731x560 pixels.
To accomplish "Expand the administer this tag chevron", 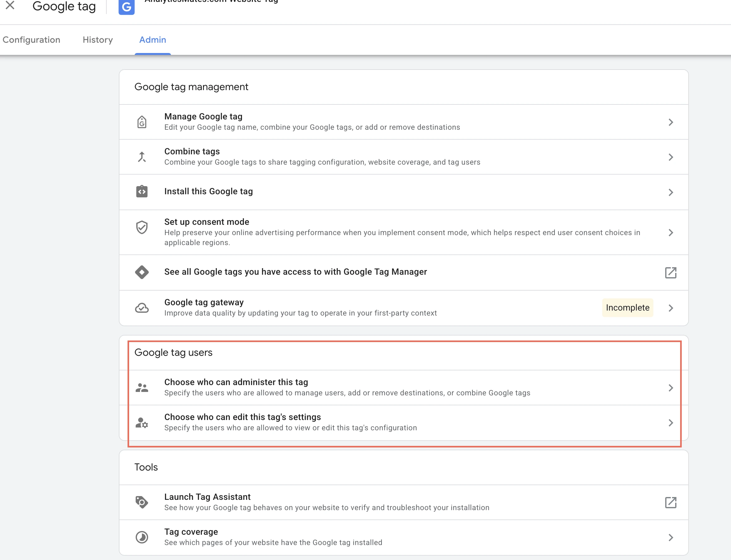I will (671, 388).
